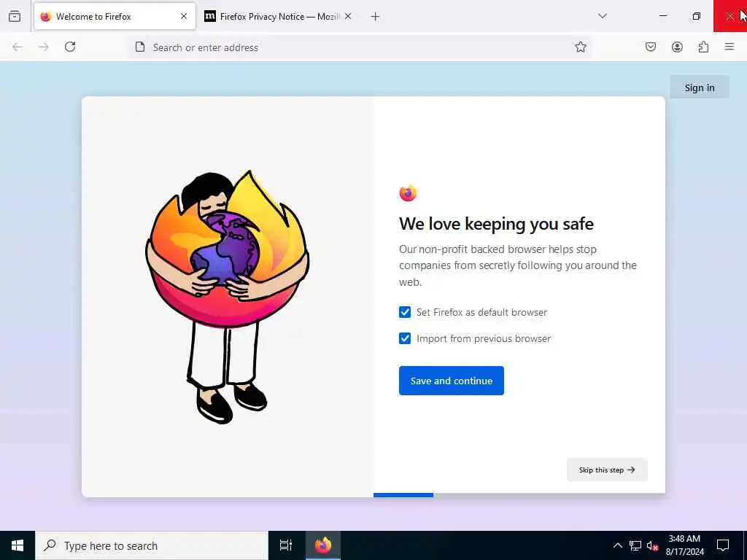Click Type here to search box
Viewport: 747px width, 560px height.
point(152,545)
